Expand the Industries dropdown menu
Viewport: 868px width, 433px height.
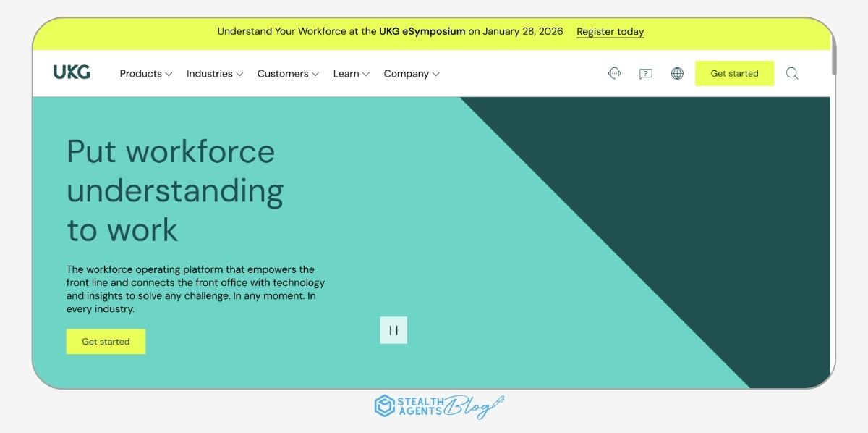[x=214, y=73]
